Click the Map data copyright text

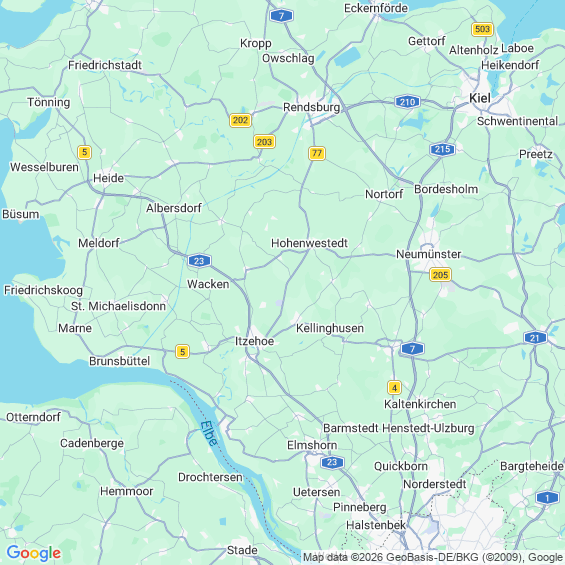[433, 557]
